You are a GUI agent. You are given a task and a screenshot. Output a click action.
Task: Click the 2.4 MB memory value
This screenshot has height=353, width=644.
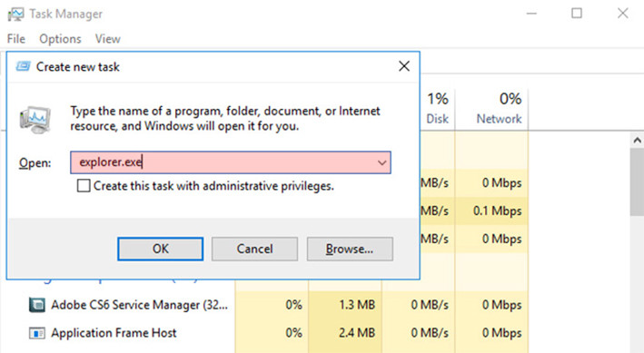356,333
